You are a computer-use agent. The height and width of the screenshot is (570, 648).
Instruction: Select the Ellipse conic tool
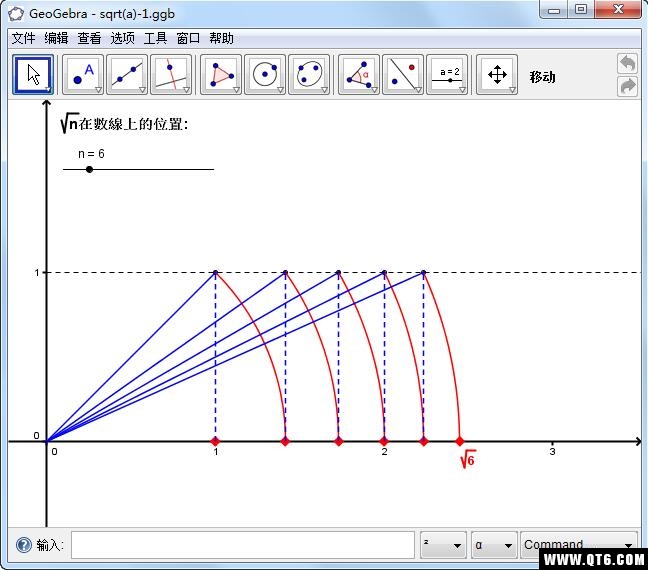point(309,75)
